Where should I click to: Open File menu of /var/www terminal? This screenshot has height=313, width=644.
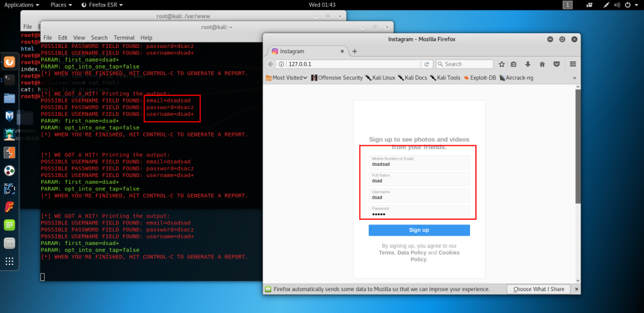coord(27,27)
